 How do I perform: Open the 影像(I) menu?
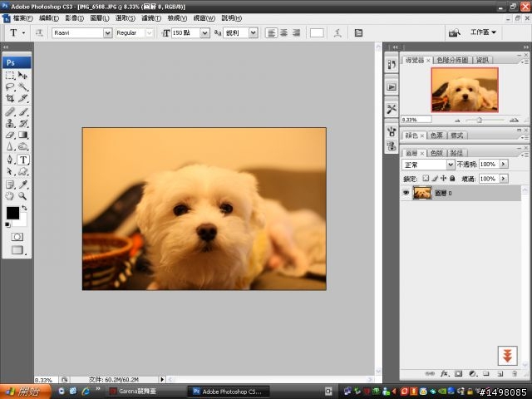(74, 18)
